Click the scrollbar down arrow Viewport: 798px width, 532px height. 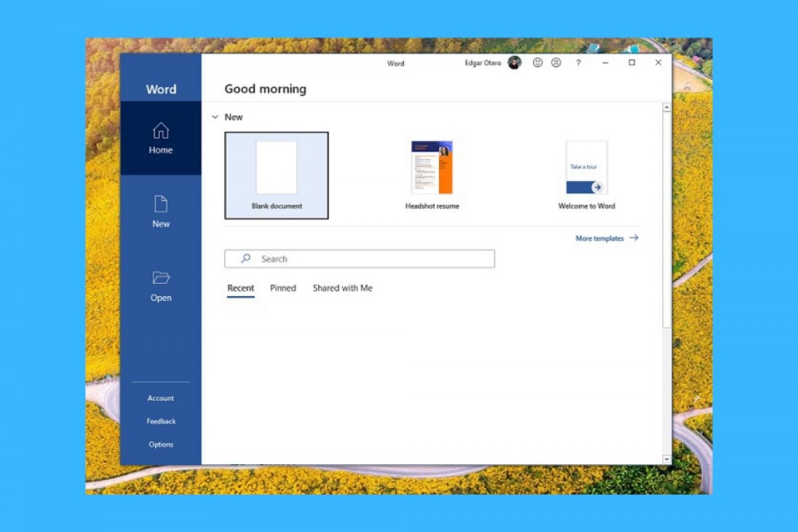click(666, 460)
